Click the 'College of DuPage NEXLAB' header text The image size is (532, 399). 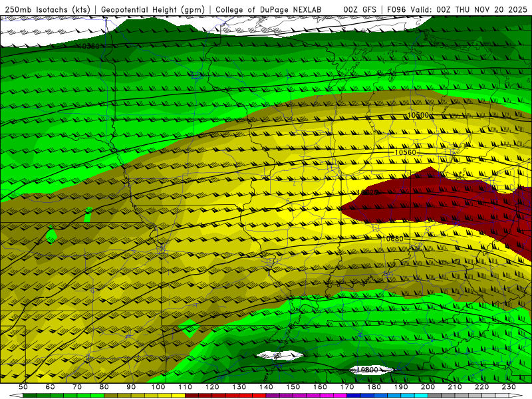(x=269, y=10)
